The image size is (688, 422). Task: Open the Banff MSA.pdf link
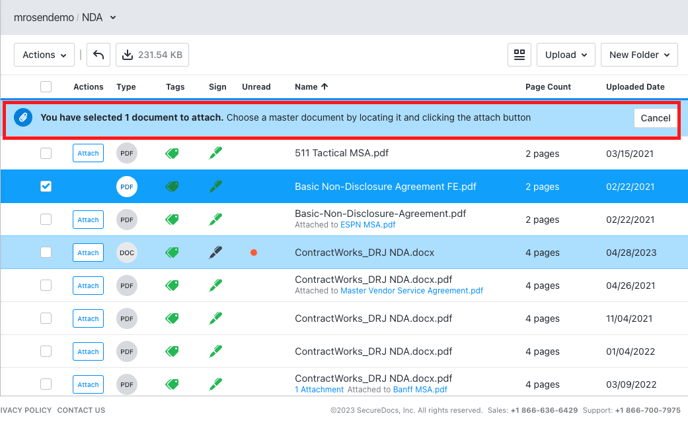[x=420, y=390]
